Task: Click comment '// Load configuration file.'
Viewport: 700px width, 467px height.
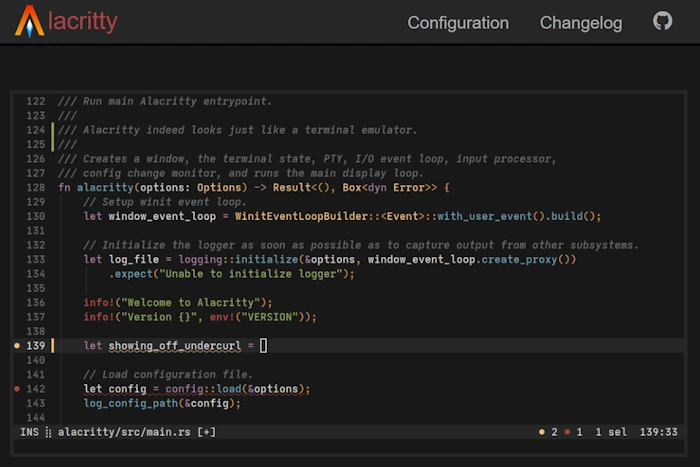Action: pos(168,375)
